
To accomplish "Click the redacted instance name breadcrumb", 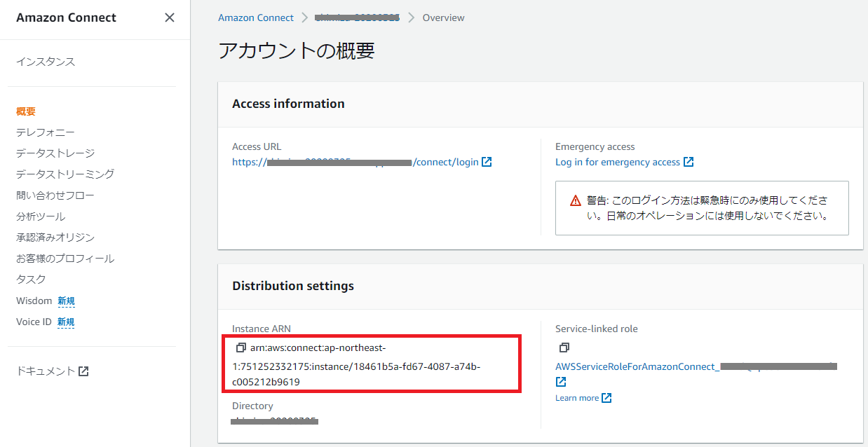I will [357, 18].
